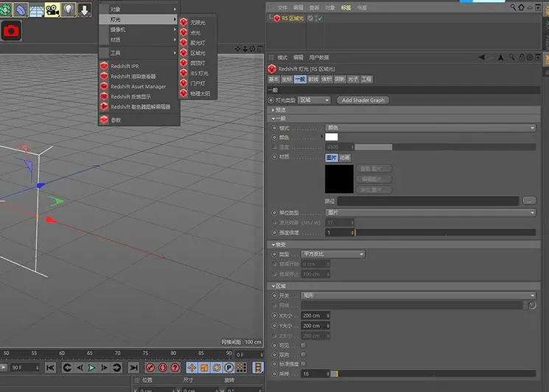The image size is (549, 392).
Task: Click the back arrow icon in Attributes panel
Action: point(482,57)
